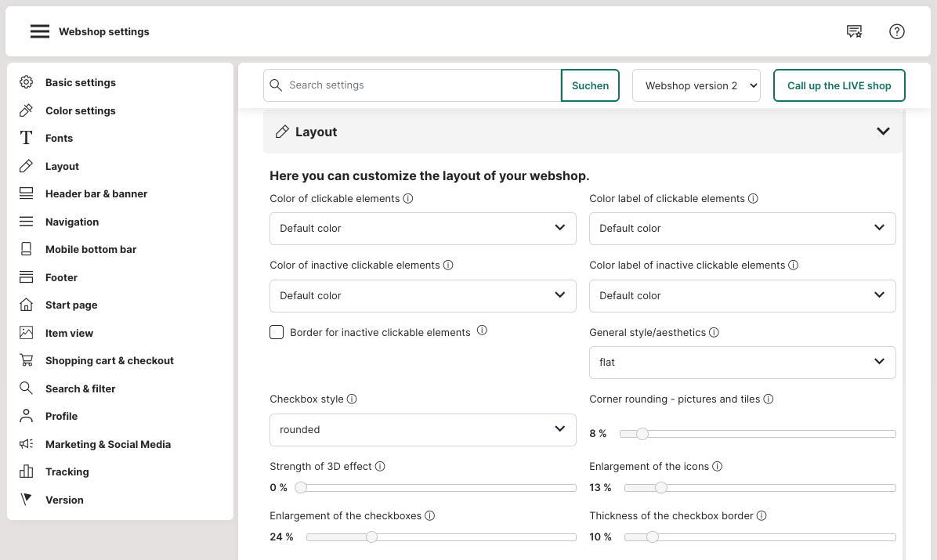Open the help question mark icon
The width and height of the screenshot is (937, 560).
tap(897, 31)
